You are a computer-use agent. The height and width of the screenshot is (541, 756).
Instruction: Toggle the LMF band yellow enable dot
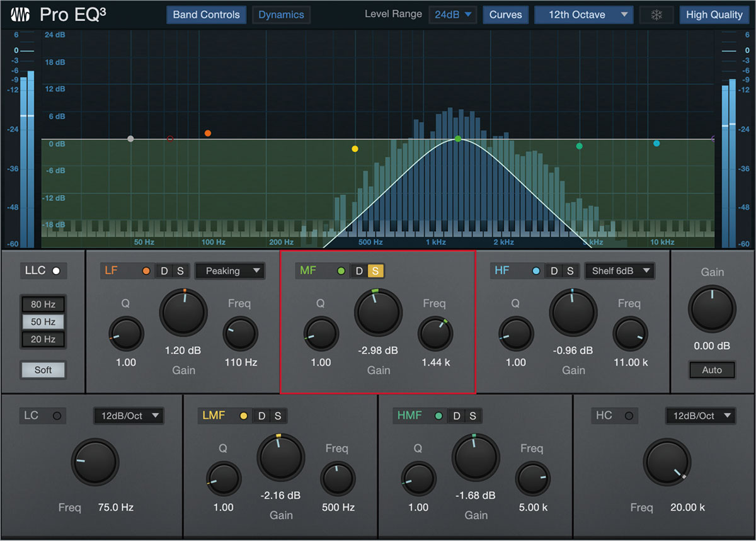[x=243, y=416]
